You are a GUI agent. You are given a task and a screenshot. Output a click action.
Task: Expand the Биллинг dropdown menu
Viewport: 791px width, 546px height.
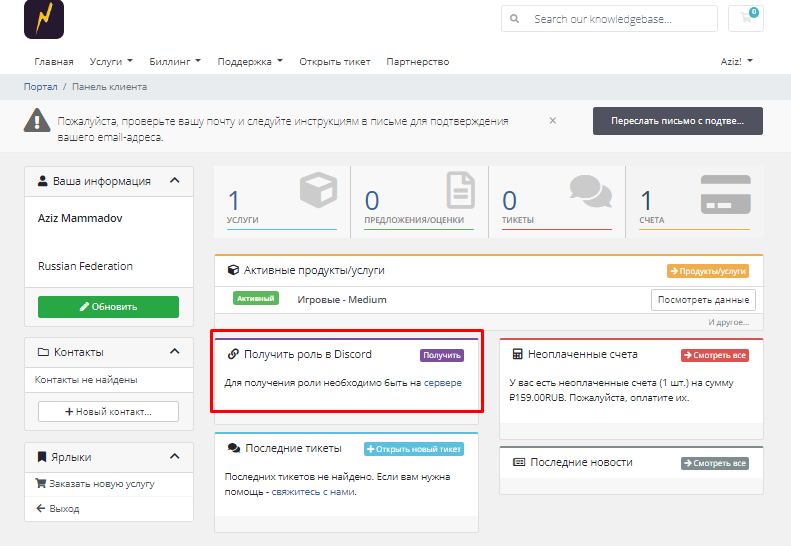click(x=175, y=61)
